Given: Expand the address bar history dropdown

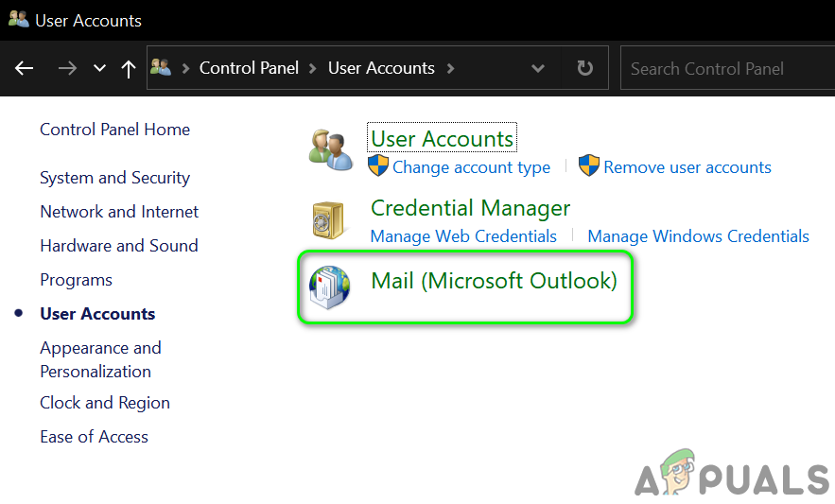Looking at the screenshot, I should pyautogui.click(x=538, y=68).
